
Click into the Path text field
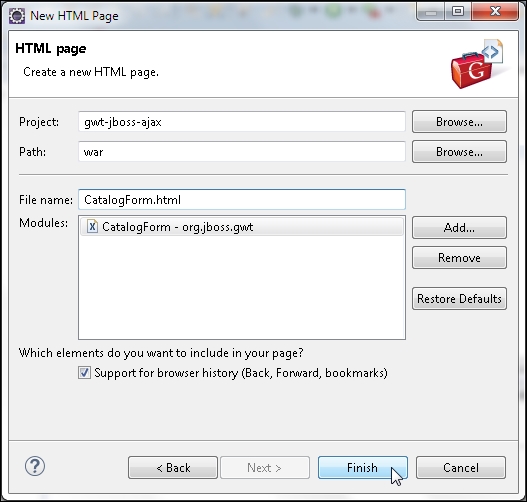tap(242, 152)
